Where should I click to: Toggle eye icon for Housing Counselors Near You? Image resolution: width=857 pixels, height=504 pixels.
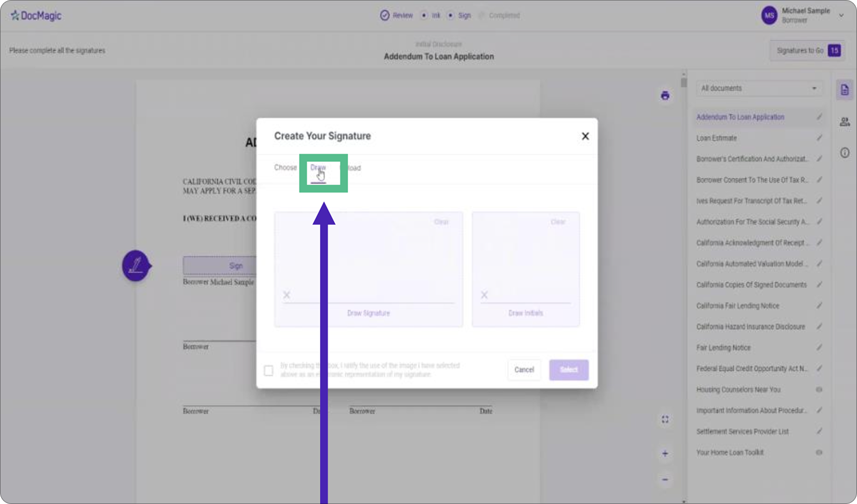818,389
